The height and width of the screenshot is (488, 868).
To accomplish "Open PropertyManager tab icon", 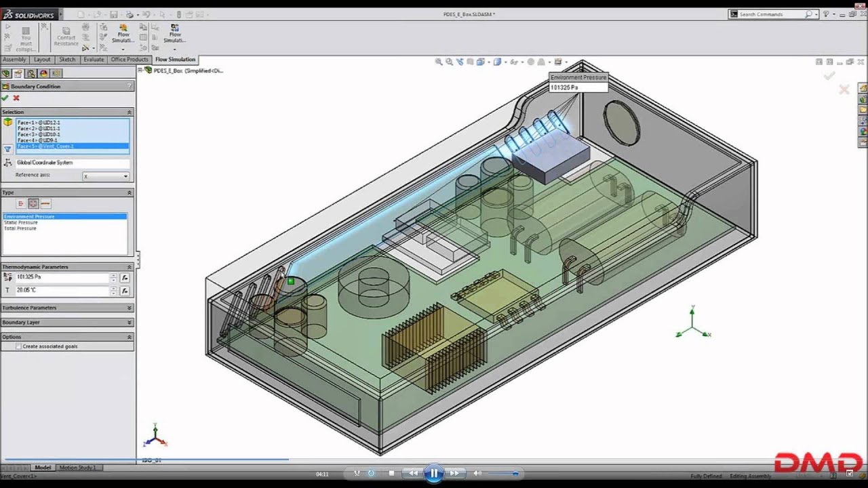I will coord(18,73).
